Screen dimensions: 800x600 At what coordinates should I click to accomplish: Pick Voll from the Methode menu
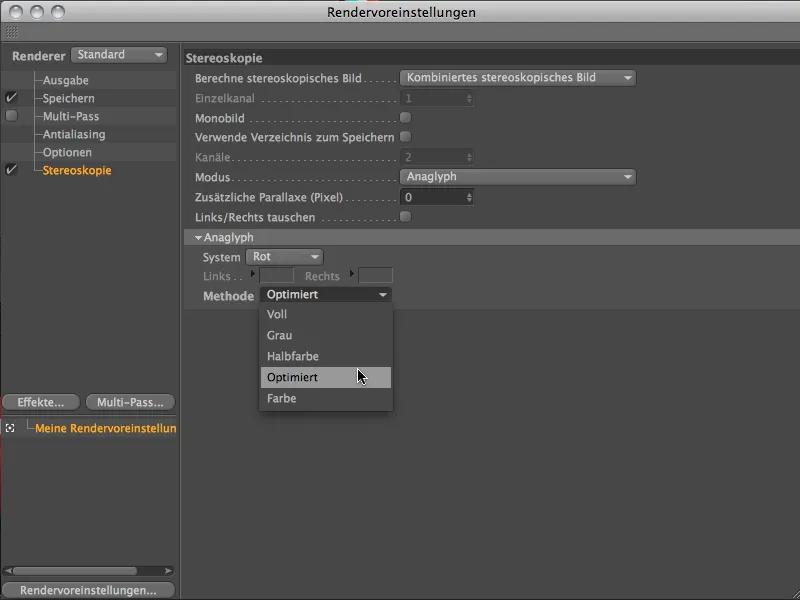277,314
